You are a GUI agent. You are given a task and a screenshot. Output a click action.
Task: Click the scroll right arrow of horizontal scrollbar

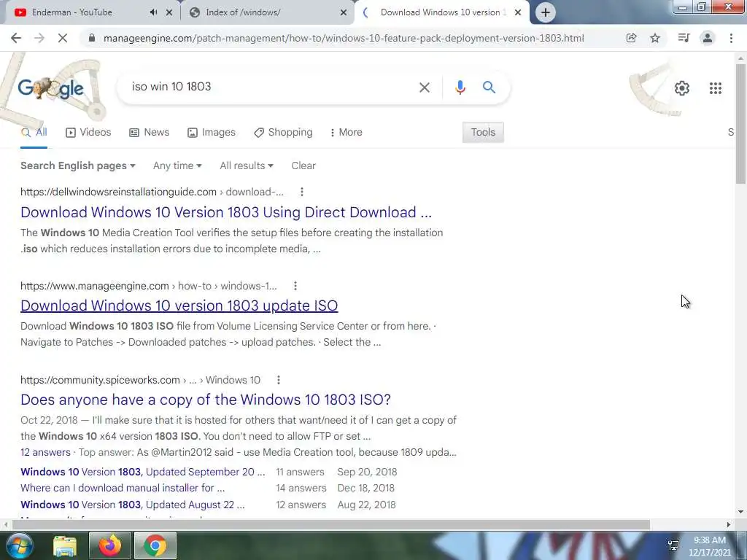tap(729, 525)
